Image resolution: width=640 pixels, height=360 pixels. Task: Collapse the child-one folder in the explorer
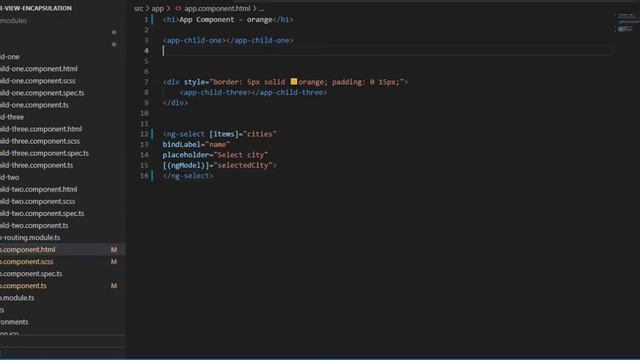10,57
